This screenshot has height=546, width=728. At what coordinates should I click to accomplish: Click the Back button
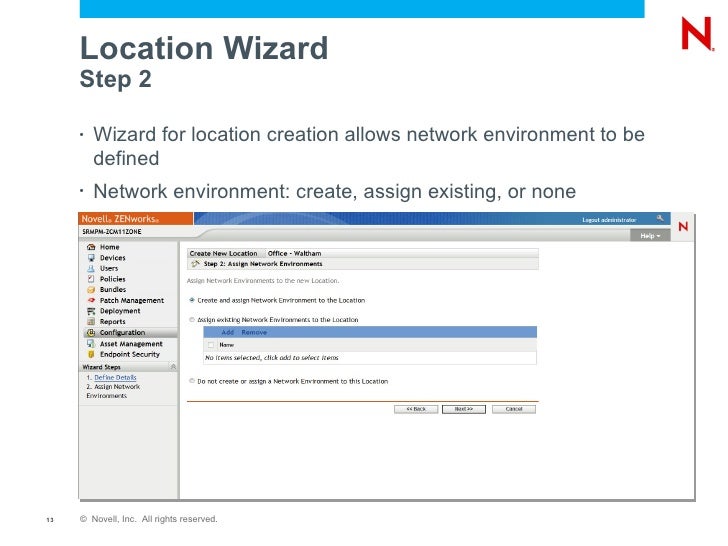(x=416, y=409)
